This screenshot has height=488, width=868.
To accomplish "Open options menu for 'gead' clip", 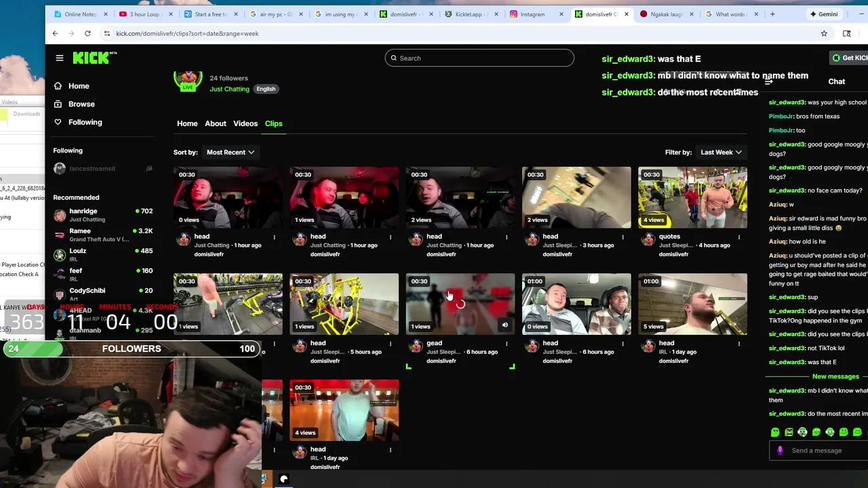I will [x=507, y=344].
